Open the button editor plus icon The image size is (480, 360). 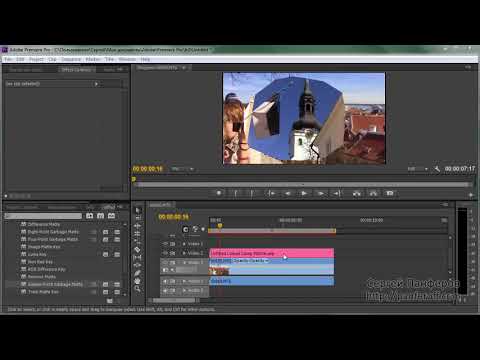point(471,195)
